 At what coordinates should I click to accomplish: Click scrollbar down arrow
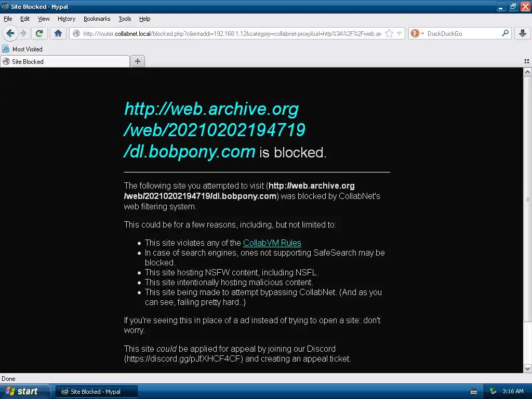coord(527,369)
